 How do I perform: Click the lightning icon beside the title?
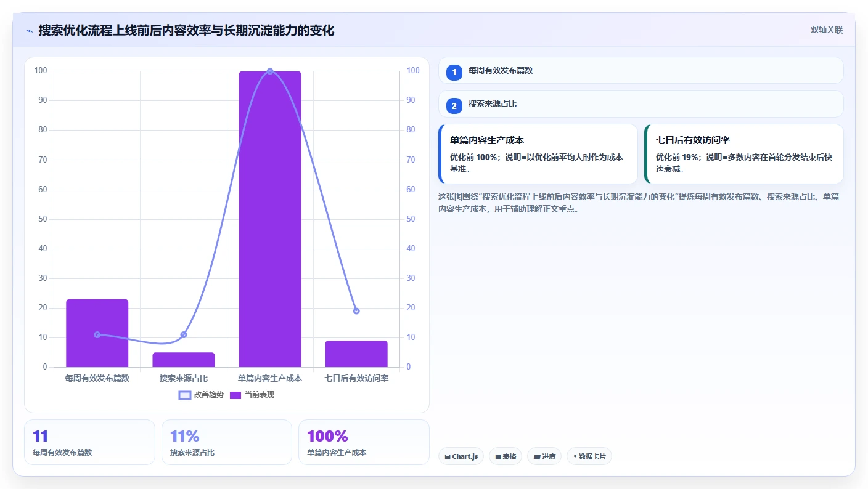pos(29,30)
